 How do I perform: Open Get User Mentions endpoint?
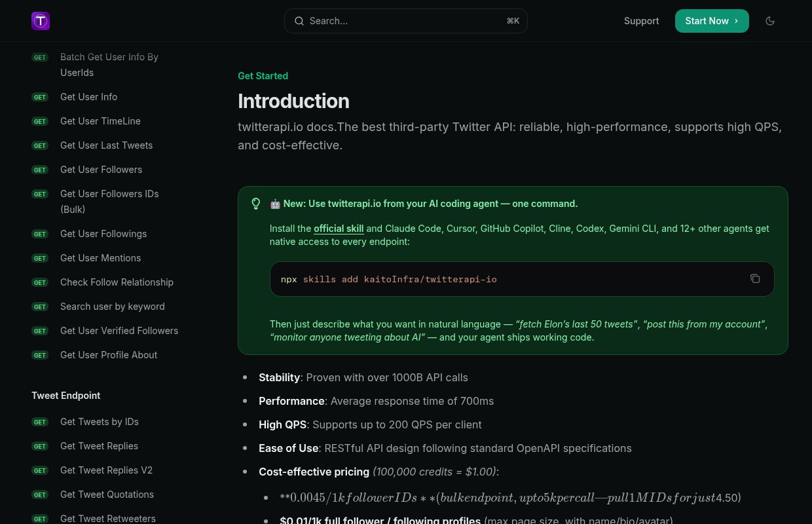point(101,258)
